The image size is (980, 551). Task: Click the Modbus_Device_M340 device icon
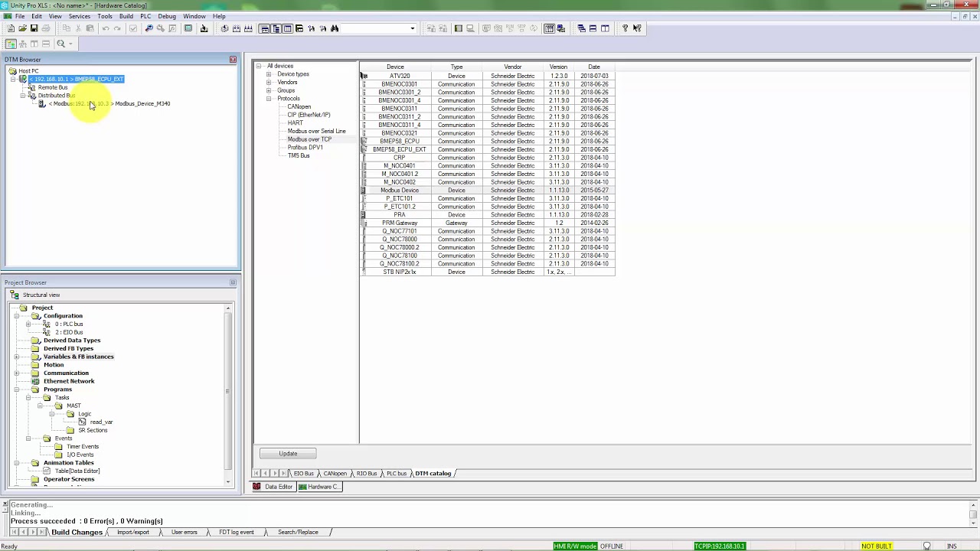42,103
